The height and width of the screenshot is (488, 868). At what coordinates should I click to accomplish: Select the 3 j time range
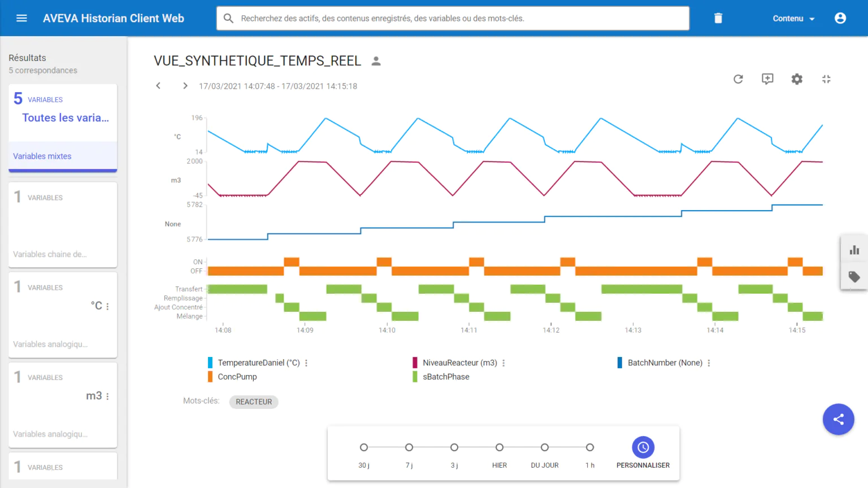click(x=454, y=447)
